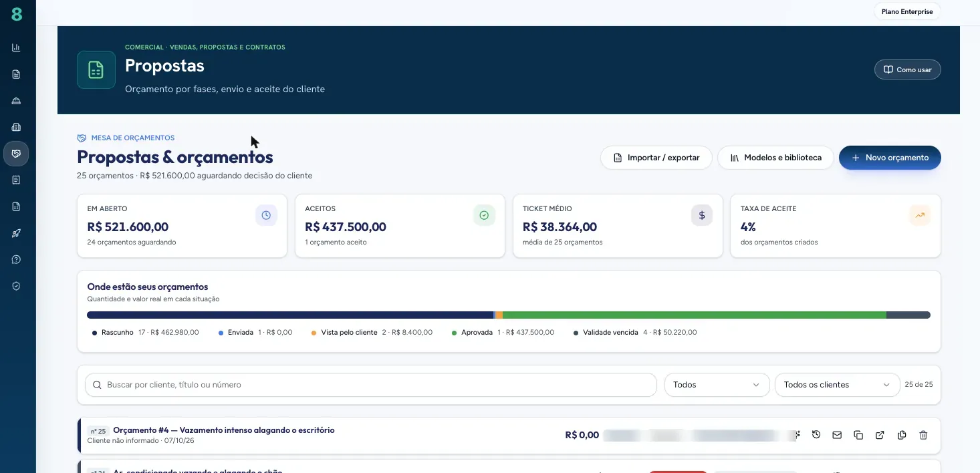Click the Propostas page header title

164,65
